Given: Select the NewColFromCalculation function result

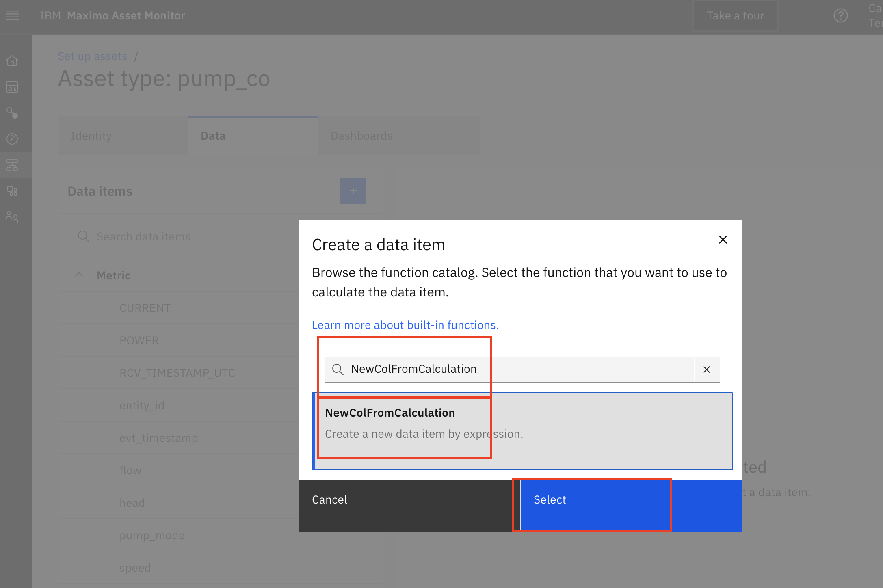Looking at the screenshot, I should tap(522, 431).
